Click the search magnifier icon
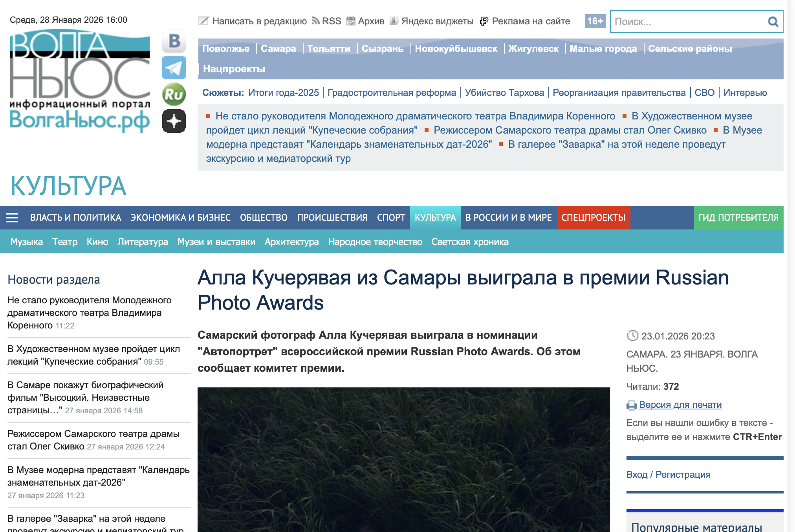 tap(773, 22)
